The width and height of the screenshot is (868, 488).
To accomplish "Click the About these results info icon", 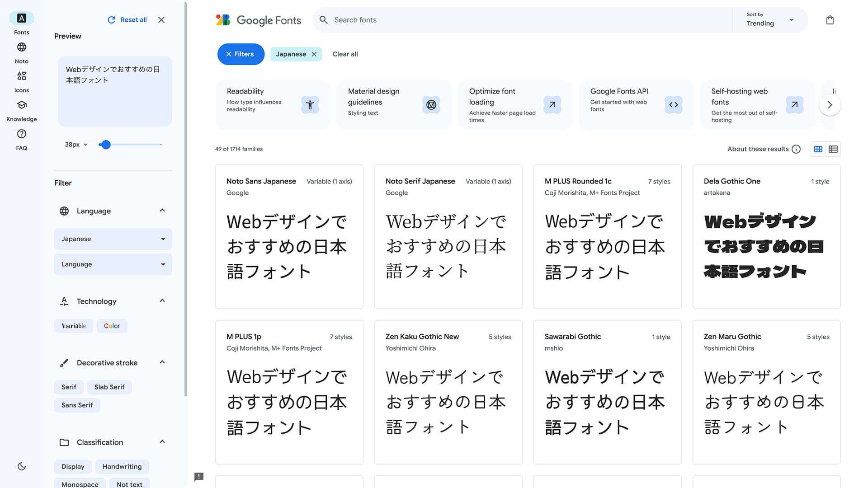I will tap(796, 149).
